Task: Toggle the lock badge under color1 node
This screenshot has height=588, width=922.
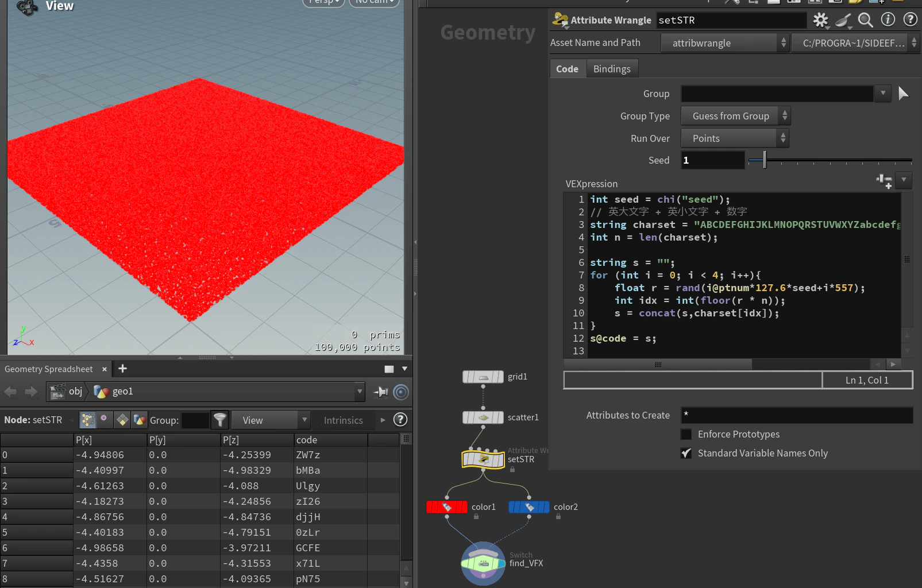Action: 476,517
